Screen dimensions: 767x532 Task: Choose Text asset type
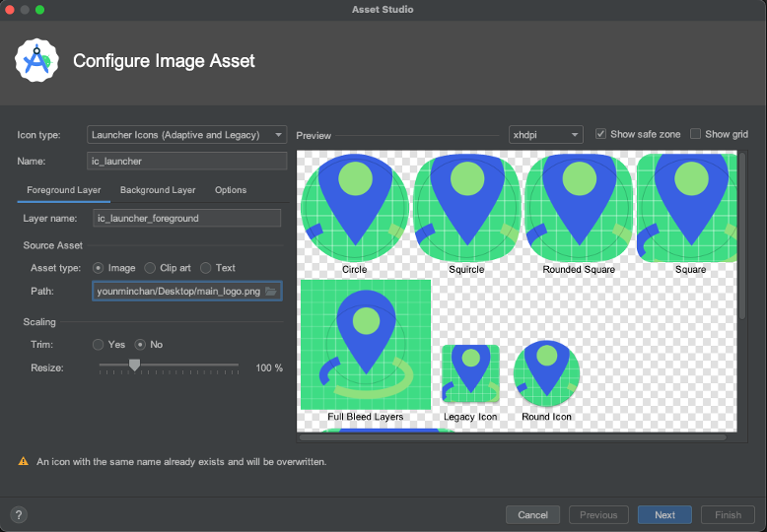click(205, 268)
